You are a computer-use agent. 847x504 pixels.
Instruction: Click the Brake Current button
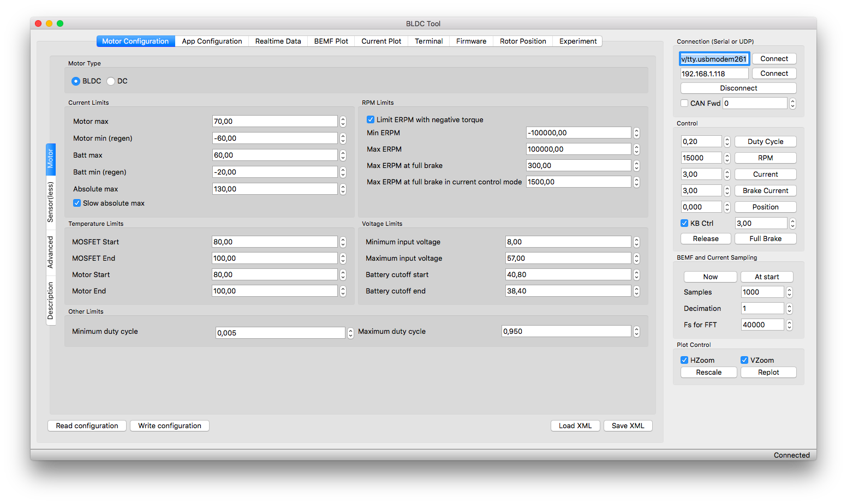coord(765,191)
